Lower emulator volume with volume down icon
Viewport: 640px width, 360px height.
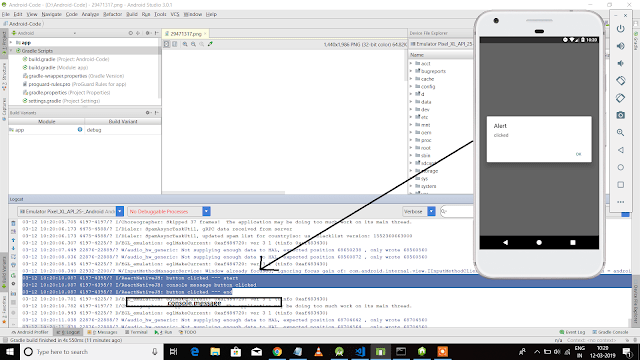[x=620, y=63]
